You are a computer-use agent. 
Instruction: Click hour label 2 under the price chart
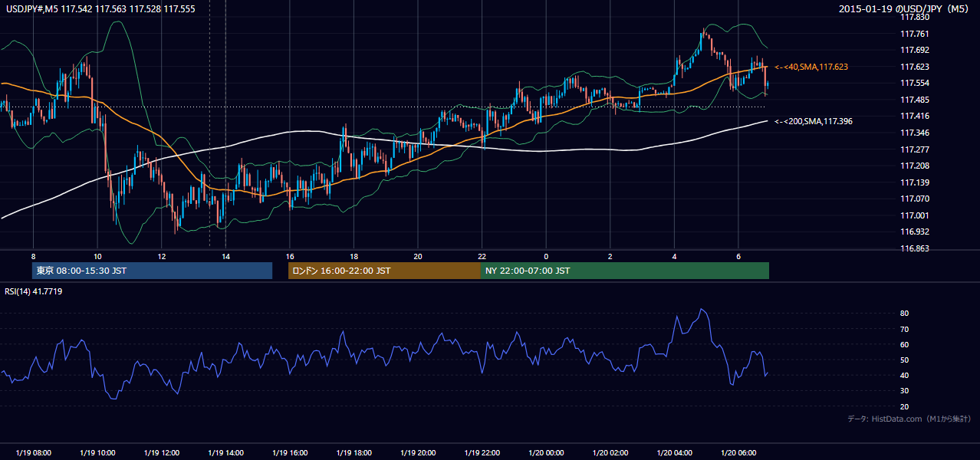click(610, 255)
